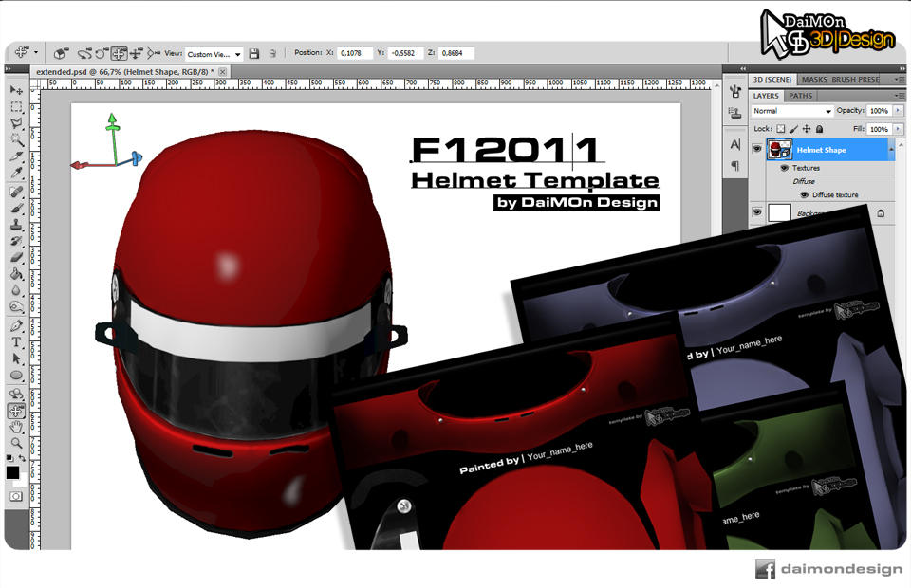Select the History Brush tool
The height and width of the screenshot is (588, 911).
(x=16, y=241)
